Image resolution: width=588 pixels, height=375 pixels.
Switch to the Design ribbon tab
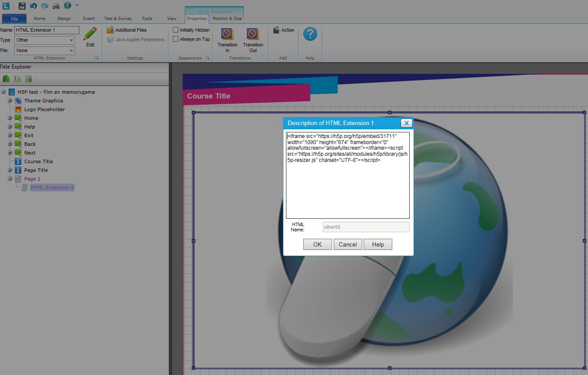(x=64, y=19)
